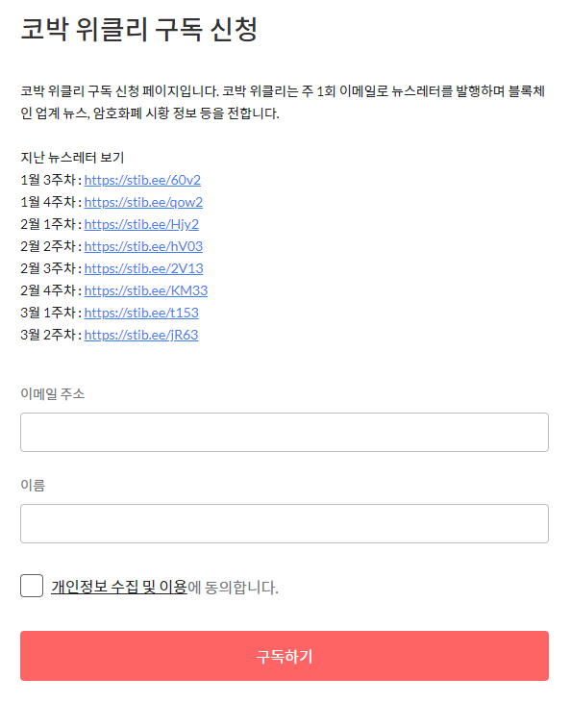This screenshot has width=571, height=728.
Task: Click the 이름 field label
Action: point(33,486)
